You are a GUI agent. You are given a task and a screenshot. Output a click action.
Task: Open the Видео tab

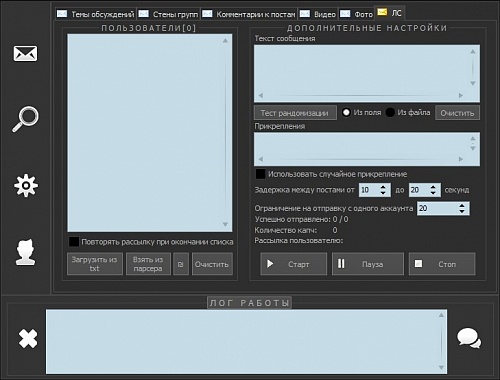pyautogui.click(x=318, y=14)
